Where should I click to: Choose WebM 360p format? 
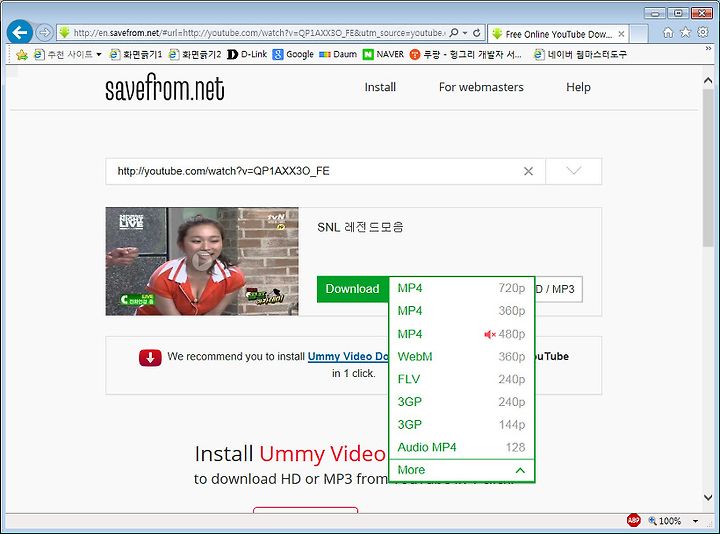pyautogui.click(x=461, y=356)
